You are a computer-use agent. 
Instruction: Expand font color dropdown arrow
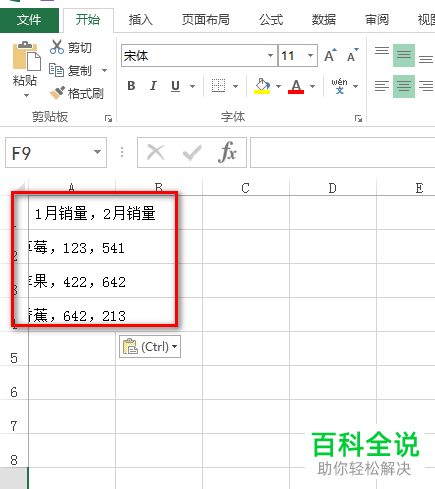point(312,86)
